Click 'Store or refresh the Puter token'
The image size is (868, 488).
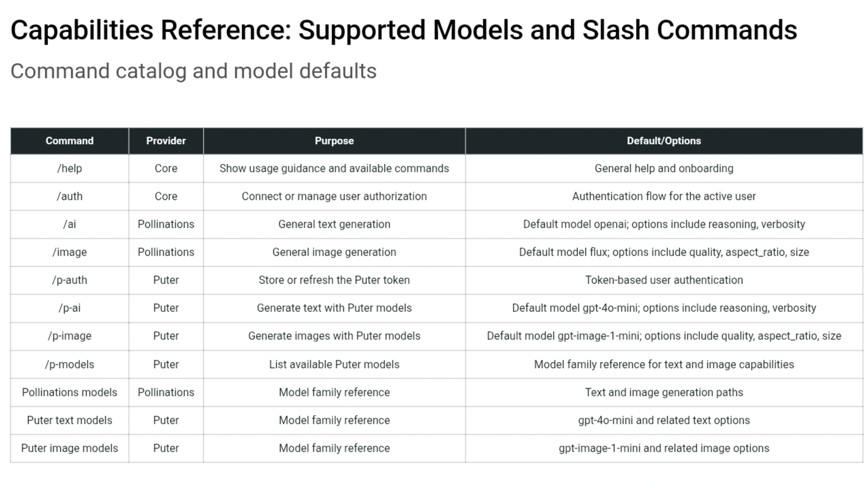click(334, 280)
